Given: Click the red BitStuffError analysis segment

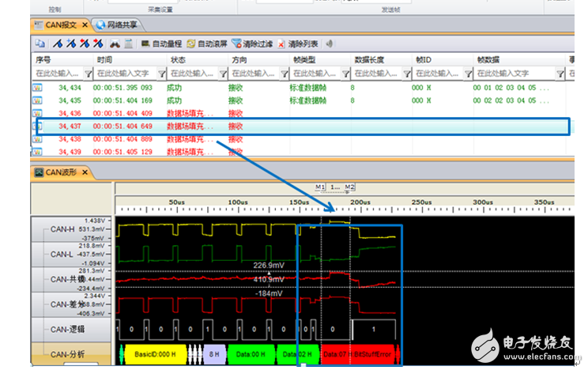Looking at the screenshot, I should point(358,354).
